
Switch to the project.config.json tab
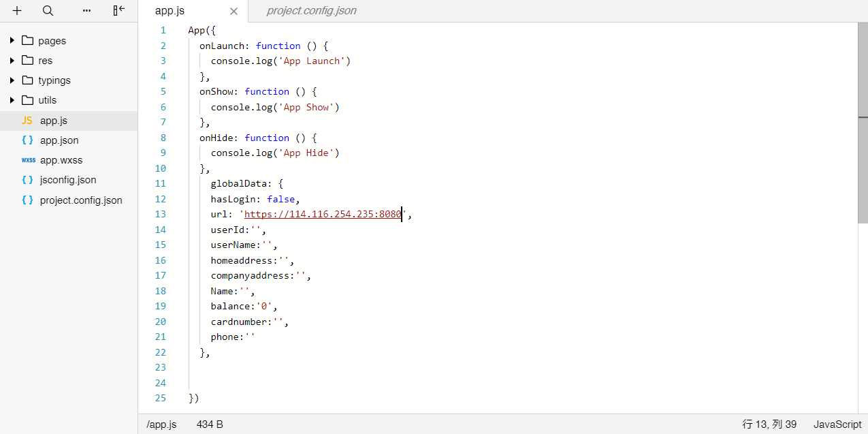[x=311, y=11]
